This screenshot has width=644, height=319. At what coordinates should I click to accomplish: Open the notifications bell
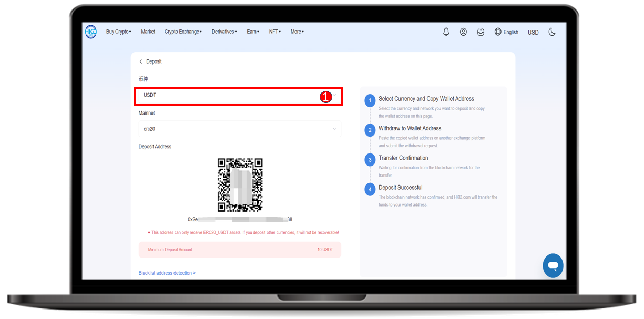click(x=446, y=32)
